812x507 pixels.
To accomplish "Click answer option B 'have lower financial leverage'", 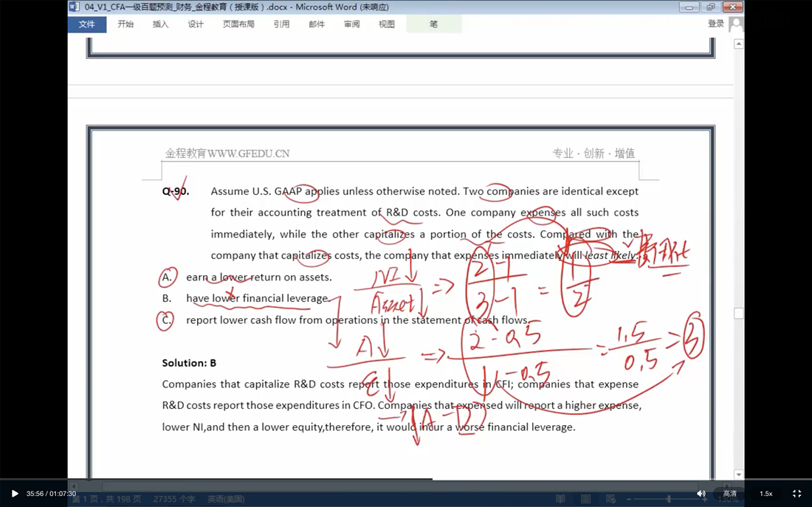I will (258, 298).
